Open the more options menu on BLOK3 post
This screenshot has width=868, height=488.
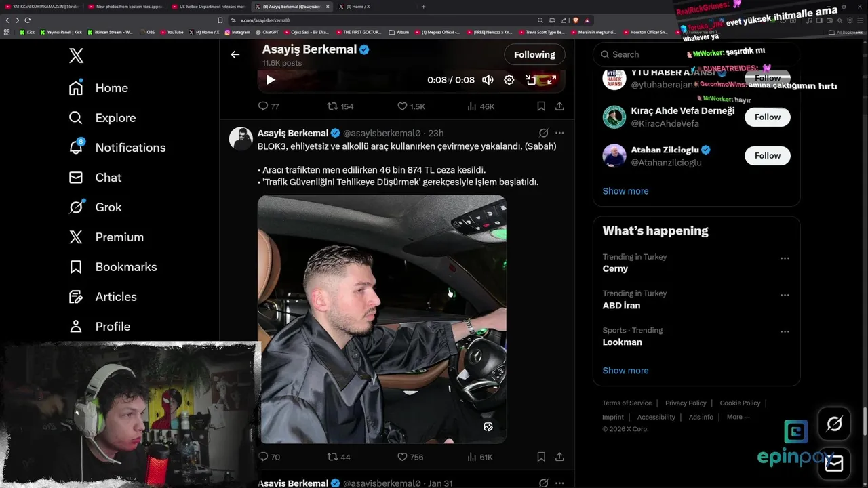tap(559, 133)
